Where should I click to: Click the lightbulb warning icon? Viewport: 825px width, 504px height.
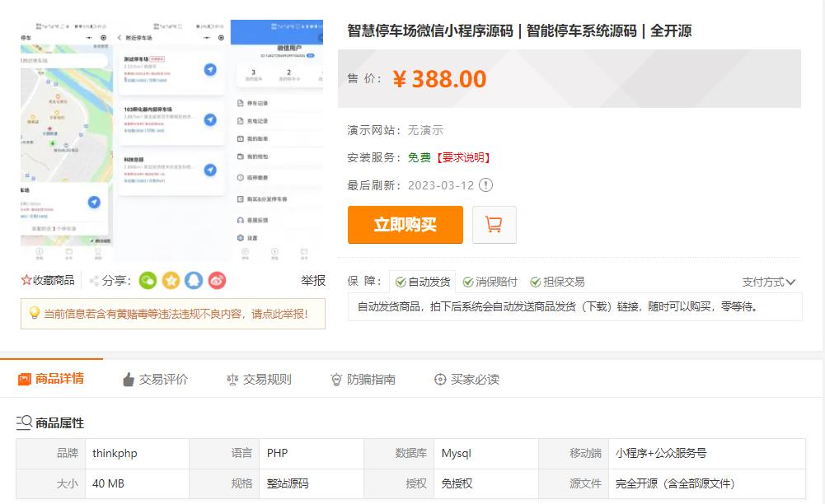(x=34, y=313)
